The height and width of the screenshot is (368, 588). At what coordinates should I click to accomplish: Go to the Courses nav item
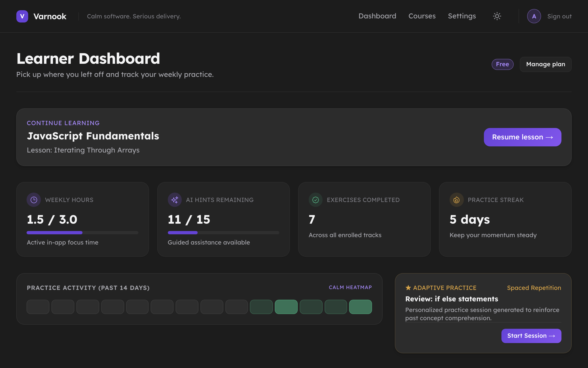point(422,16)
